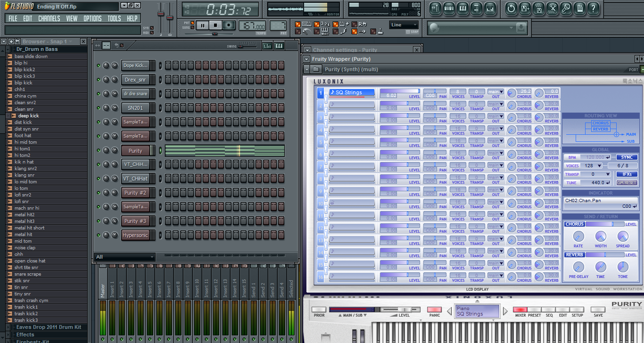Go to next preset arrow in Purity
Image resolution: width=644 pixels, height=343 pixels.
pyautogui.click(x=505, y=311)
